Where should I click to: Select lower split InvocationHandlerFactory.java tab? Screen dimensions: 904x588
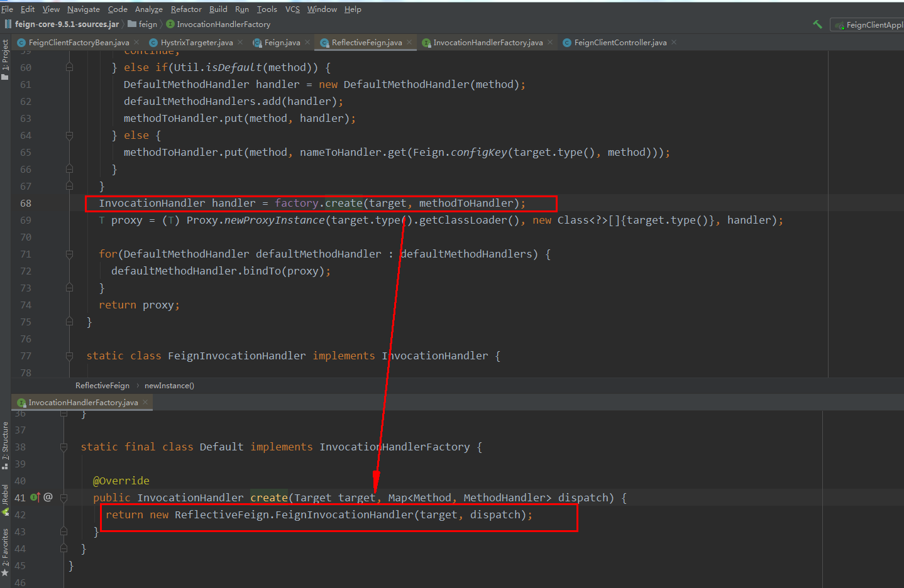pos(83,403)
